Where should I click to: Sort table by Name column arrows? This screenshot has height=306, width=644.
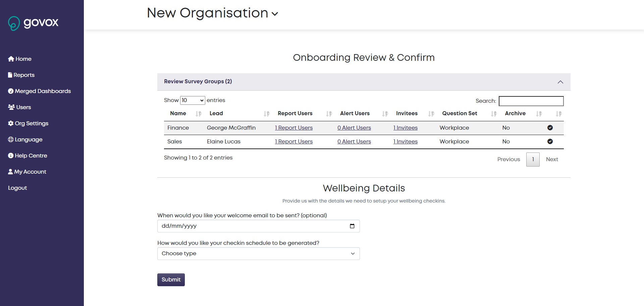coord(199,114)
